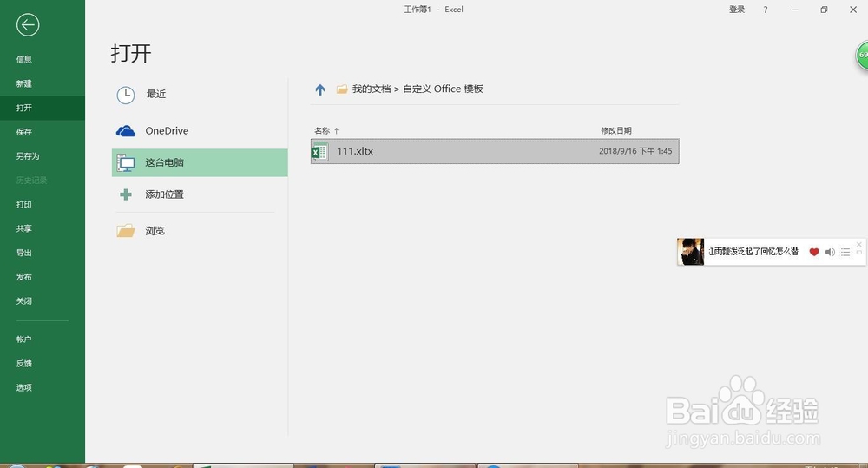
Task: Open the 共享 page
Action: point(23,228)
